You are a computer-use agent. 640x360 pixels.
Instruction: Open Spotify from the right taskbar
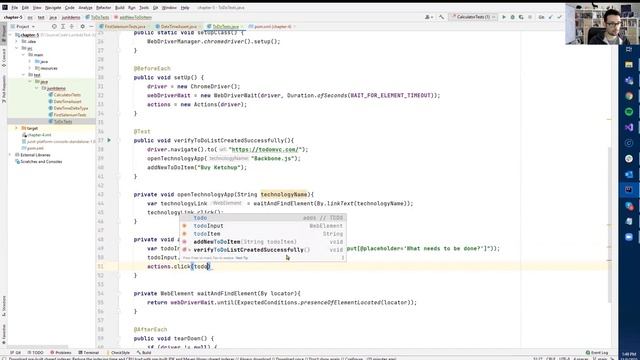pyautogui.click(x=629, y=111)
